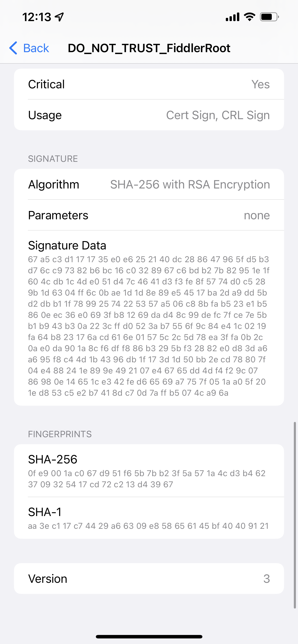Tap the Algorithm SHA-256 with RSA row
The image size is (298, 644).
[149, 185]
